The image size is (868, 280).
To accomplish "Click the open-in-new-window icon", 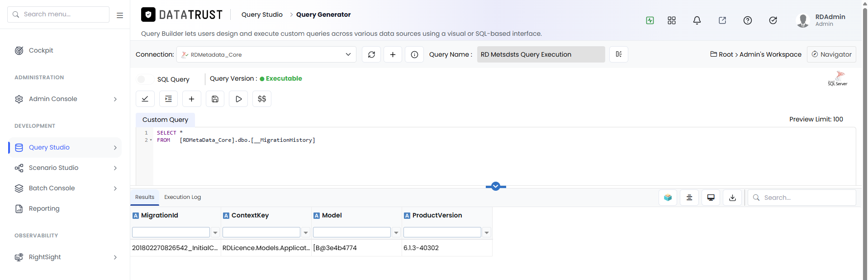I will [722, 20].
